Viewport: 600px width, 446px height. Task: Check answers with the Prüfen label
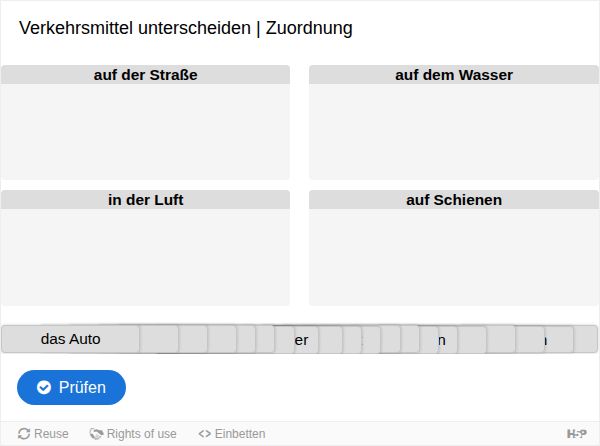click(x=82, y=387)
